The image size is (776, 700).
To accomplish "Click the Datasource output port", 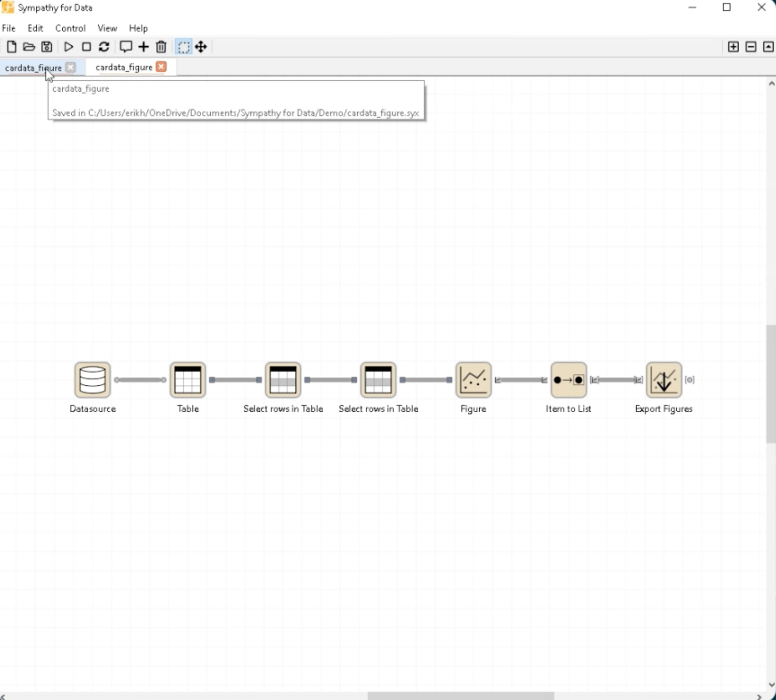I will pos(117,380).
